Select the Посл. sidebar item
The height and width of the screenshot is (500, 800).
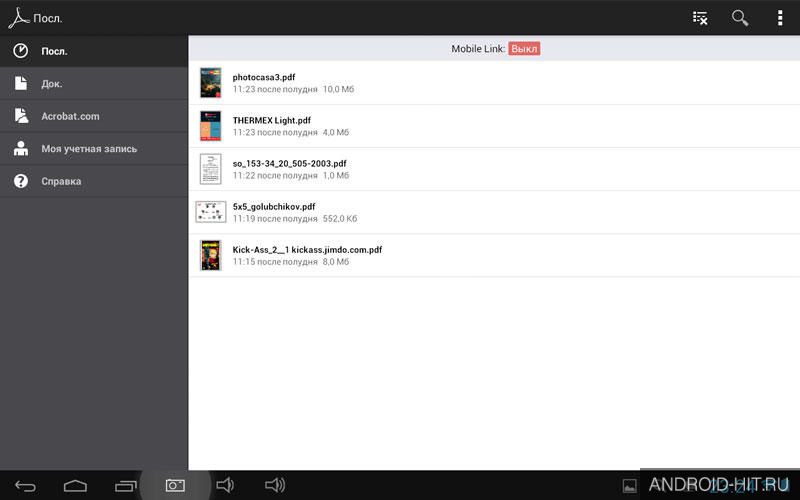pos(94,51)
